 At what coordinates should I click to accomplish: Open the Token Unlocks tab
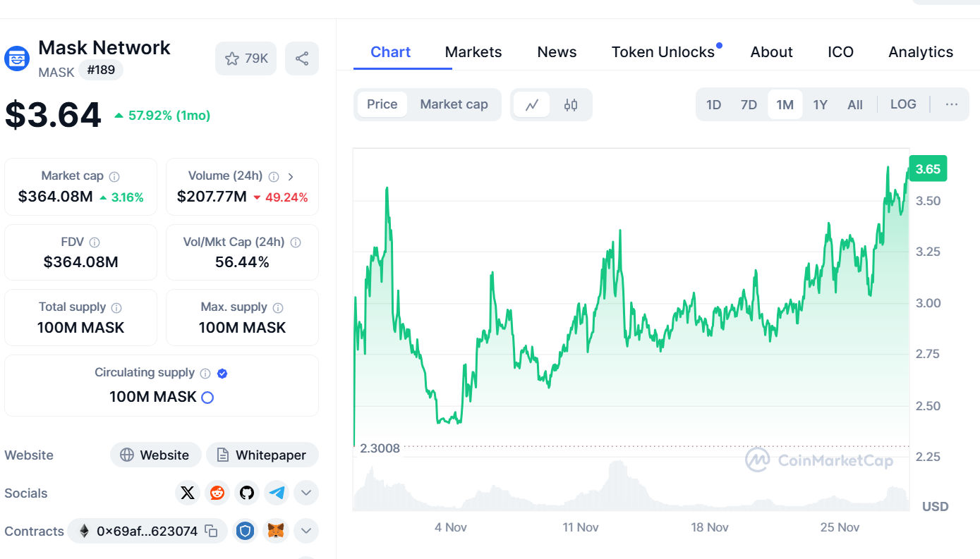coord(662,51)
